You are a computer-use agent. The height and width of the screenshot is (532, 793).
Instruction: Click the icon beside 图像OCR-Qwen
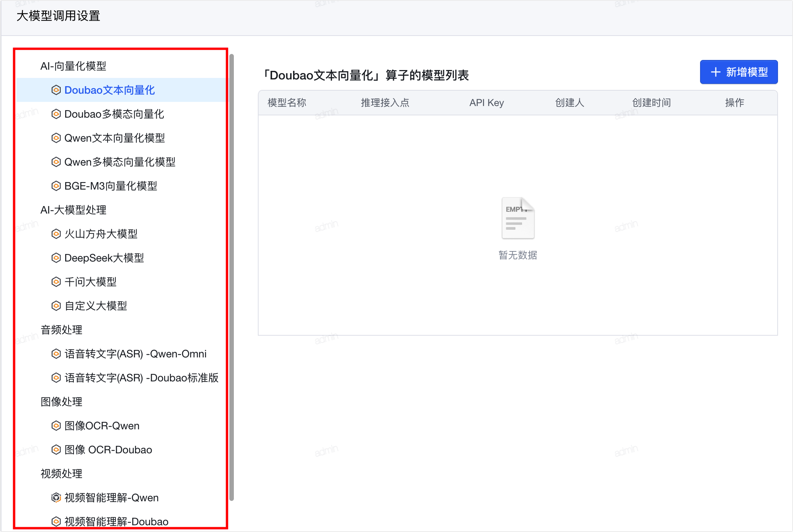pos(56,426)
